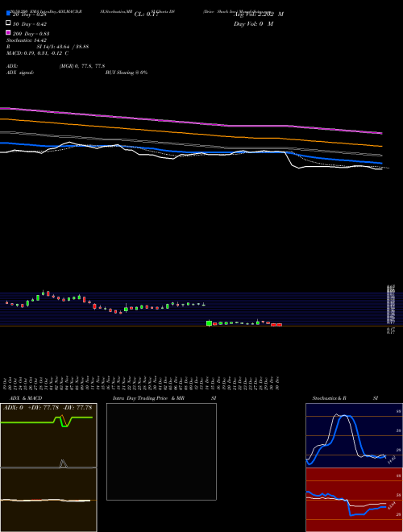This screenshot has height=532, width=403.
Task: Click the 'ADX: 0 +DY: 77.78 -DY: 77.78' header
Action: [48, 408]
